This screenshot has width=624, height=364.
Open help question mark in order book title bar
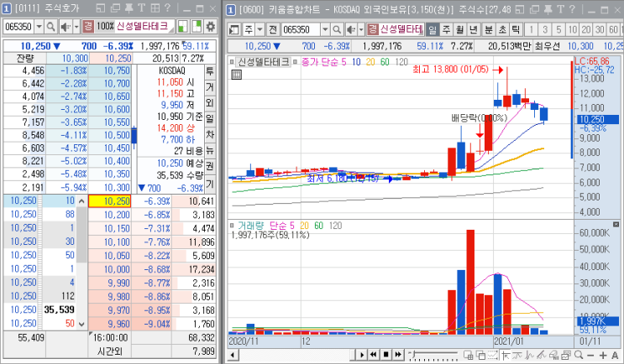tap(167, 8)
